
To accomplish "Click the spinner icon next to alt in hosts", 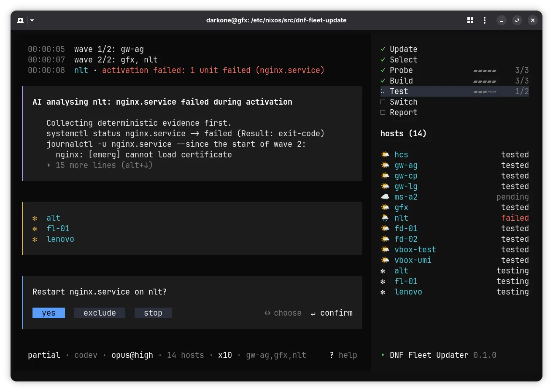I will pyautogui.click(x=383, y=271).
